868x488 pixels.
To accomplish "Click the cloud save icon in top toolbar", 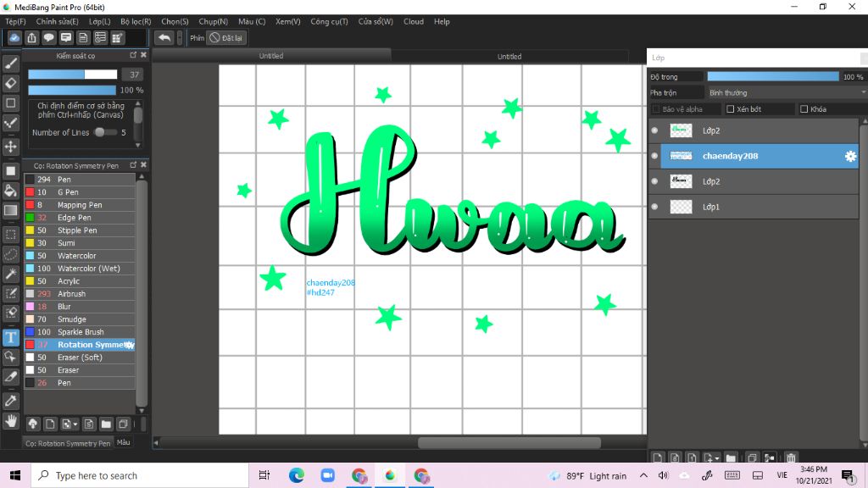I will tap(14, 37).
